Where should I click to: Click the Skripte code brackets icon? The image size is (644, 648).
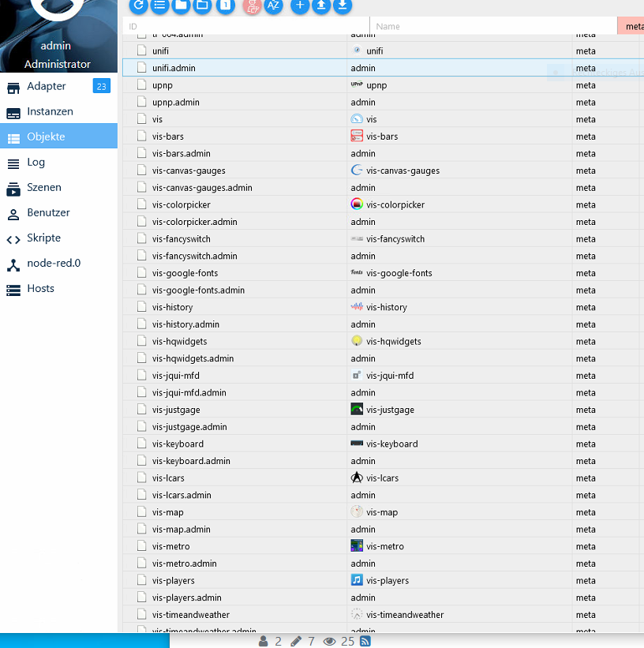13,240
